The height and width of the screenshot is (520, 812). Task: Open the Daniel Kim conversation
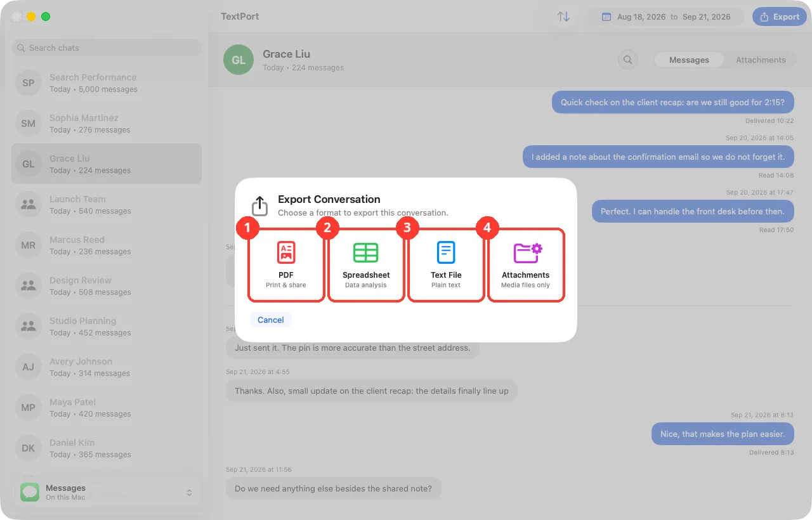point(107,448)
